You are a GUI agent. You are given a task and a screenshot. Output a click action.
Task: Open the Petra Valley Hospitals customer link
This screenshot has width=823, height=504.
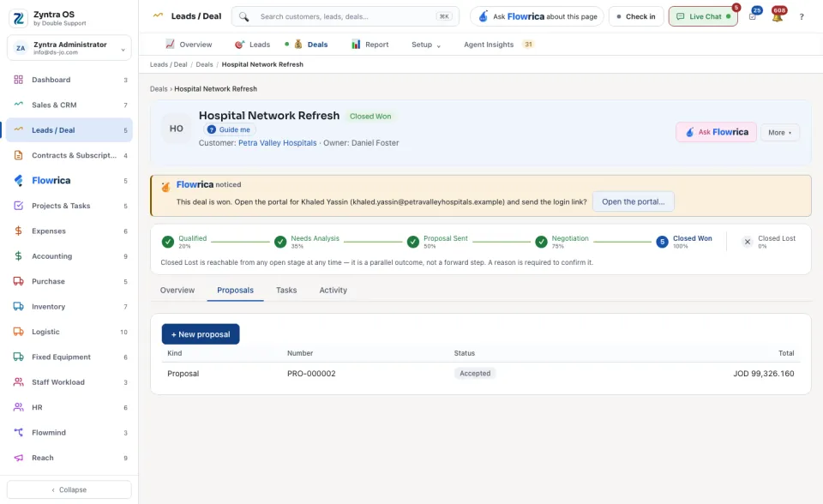(278, 143)
